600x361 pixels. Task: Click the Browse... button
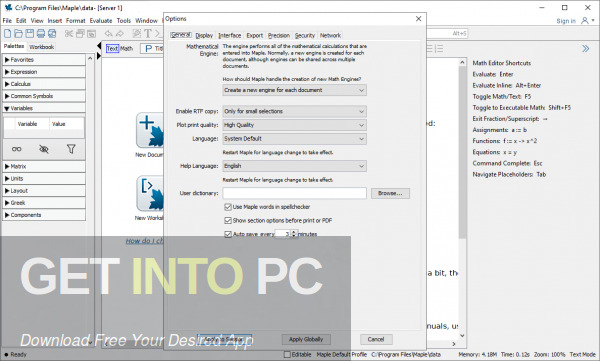[390, 193]
